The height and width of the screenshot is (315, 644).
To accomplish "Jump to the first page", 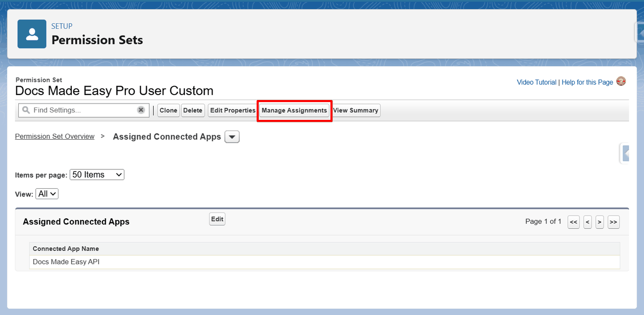I will (573, 222).
